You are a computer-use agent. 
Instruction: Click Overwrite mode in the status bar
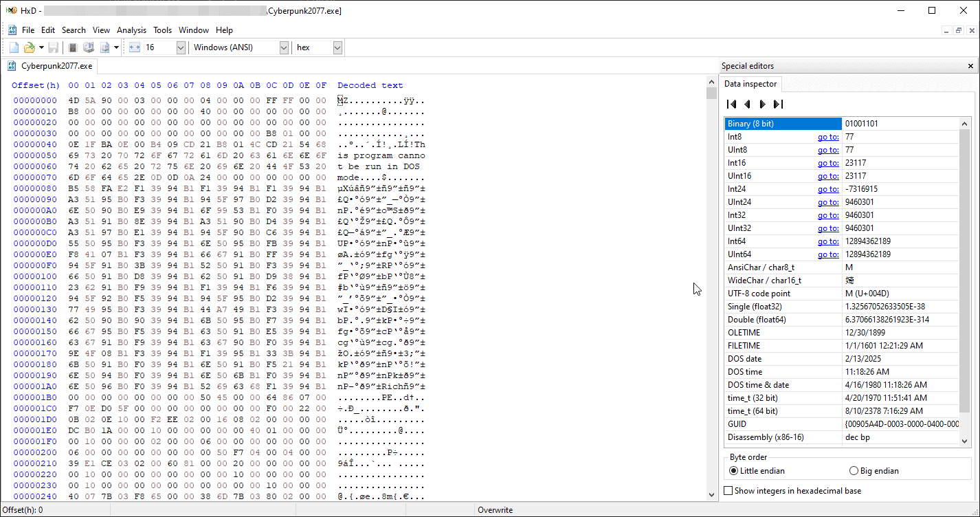[x=496, y=510]
